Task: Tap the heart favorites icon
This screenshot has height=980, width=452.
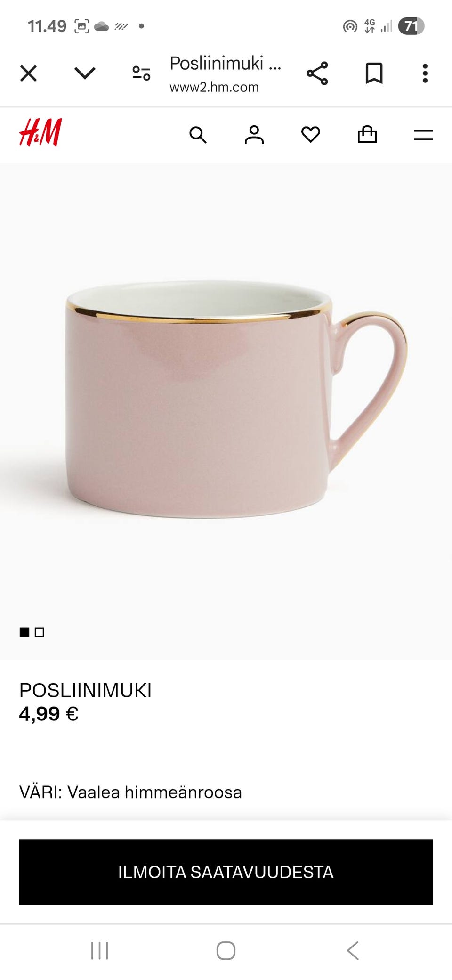Action: [311, 135]
